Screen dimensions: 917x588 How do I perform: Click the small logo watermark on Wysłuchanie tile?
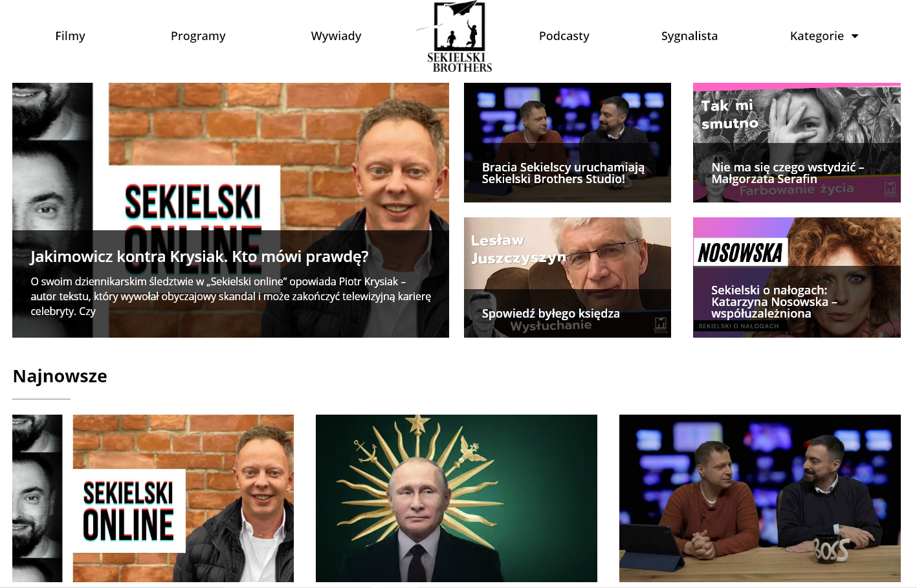(x=661, y=325)
